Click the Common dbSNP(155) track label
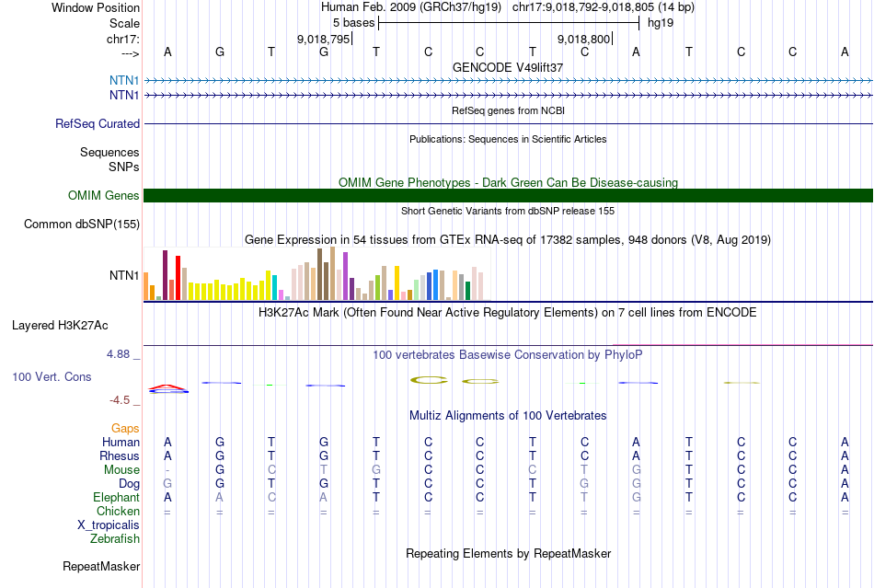This screenshot has height=588, width=874. click(x=82, y=224)
